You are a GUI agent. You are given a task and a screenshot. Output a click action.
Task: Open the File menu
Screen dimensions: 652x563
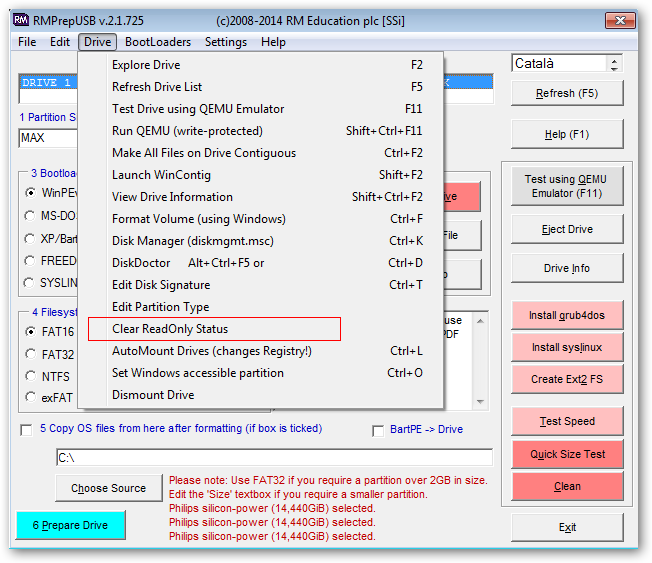click(27, 42)
